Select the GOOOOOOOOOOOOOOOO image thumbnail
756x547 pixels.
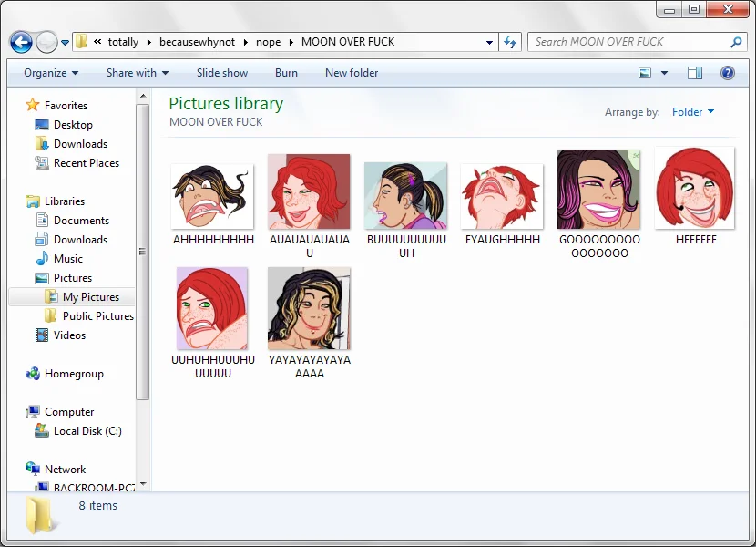(x=598, y=190)
